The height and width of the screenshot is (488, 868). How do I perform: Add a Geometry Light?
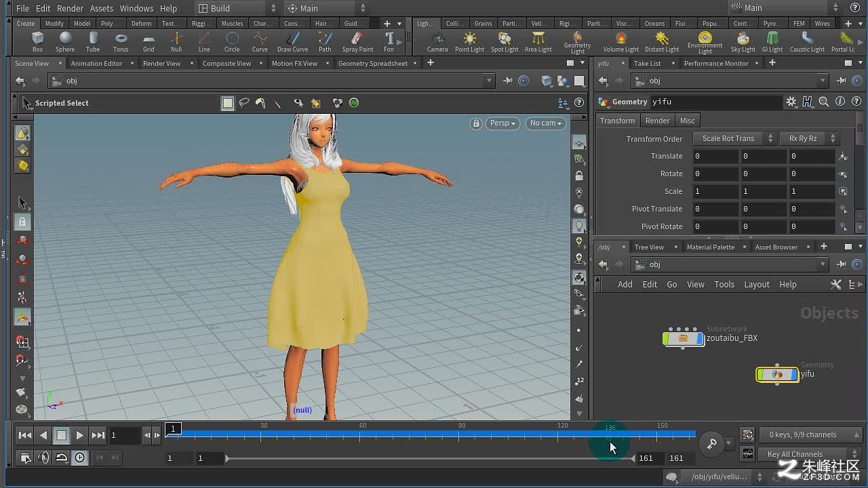tap(577, 43)
